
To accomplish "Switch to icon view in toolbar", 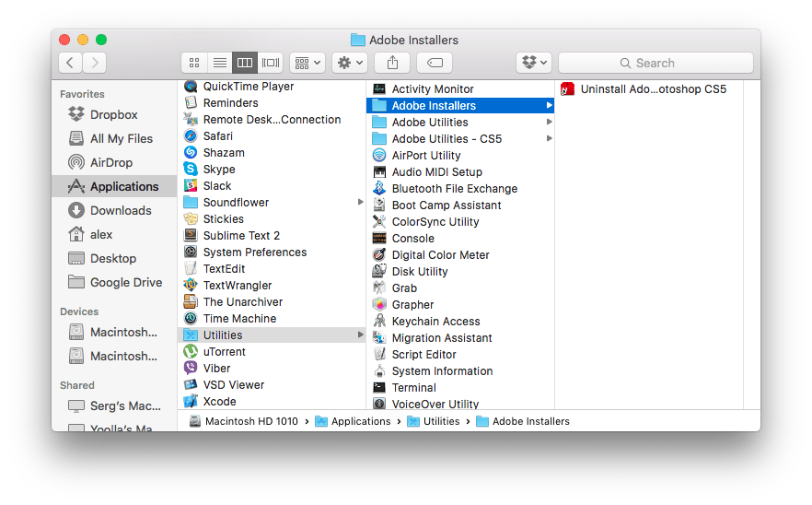I will (194, 63).
